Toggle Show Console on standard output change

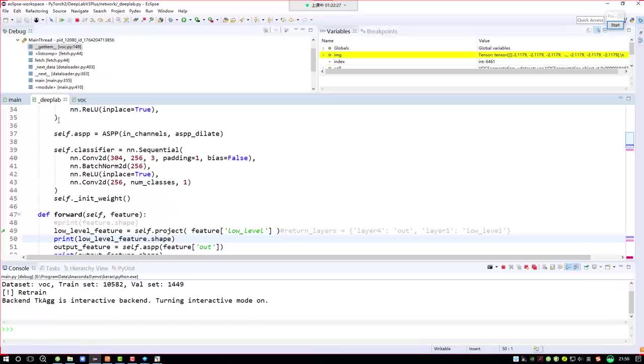pos(568,267)
